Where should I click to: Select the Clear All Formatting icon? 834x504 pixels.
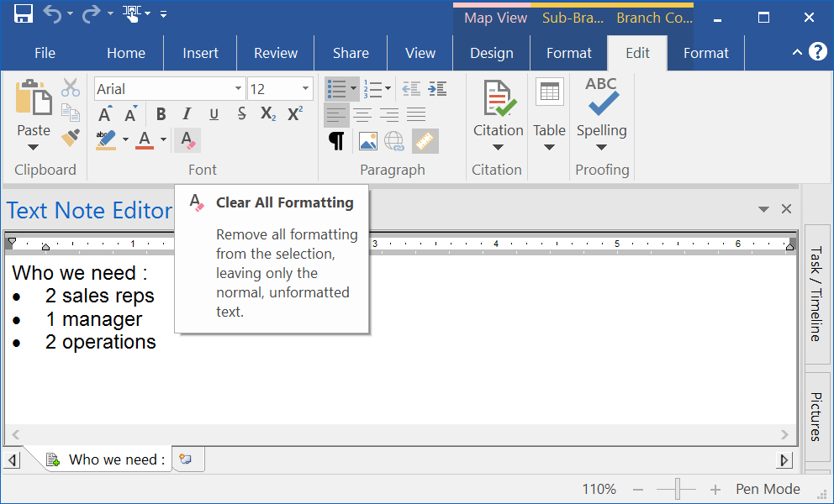[x=187, y=139]
